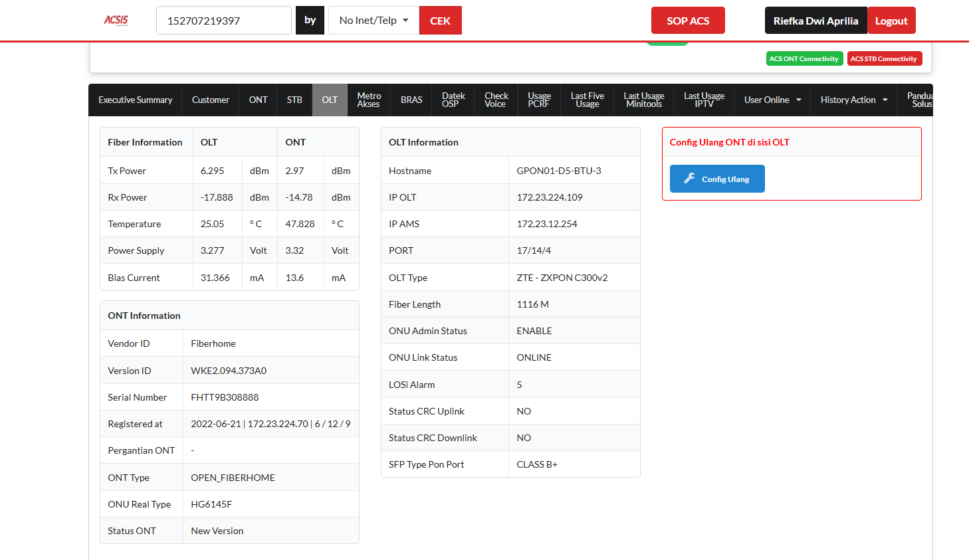Click the ONT Information heading

(x=144, y=316)
